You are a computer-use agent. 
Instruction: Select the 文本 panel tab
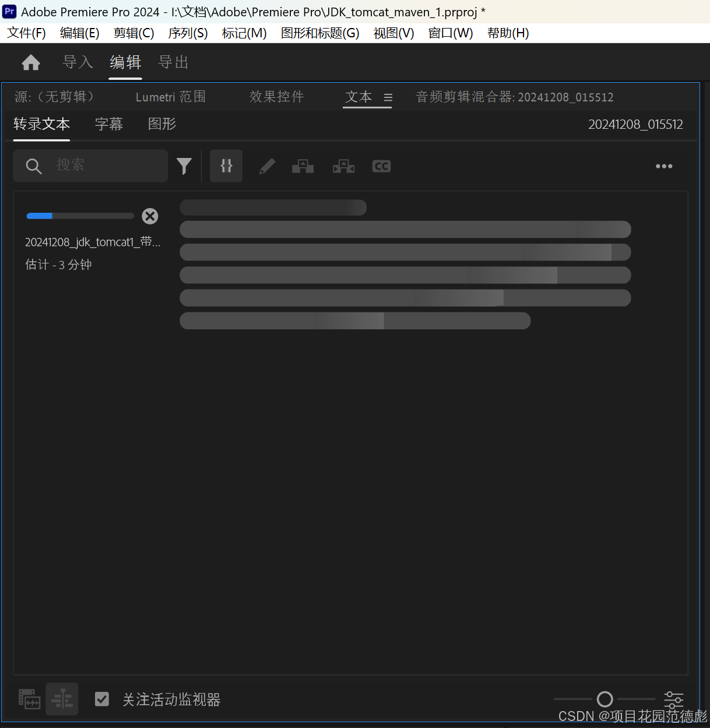tap(358, 97)
